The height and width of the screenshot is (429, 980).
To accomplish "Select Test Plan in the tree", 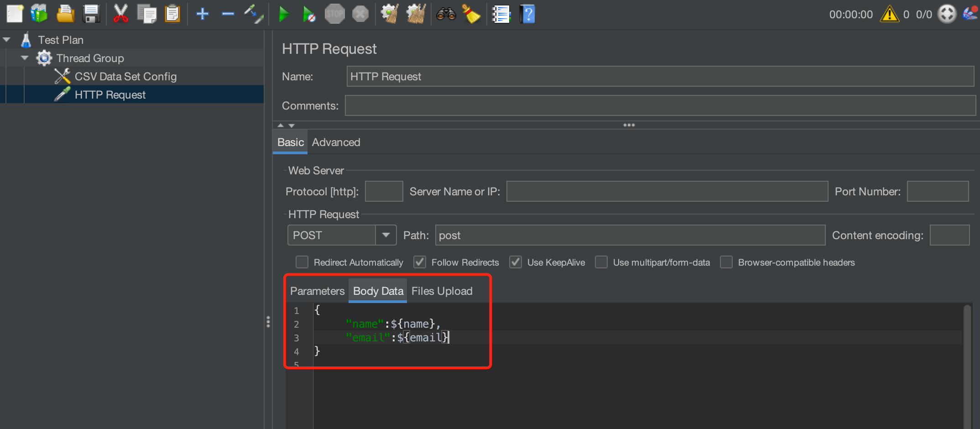I will [x=61, y=40].
